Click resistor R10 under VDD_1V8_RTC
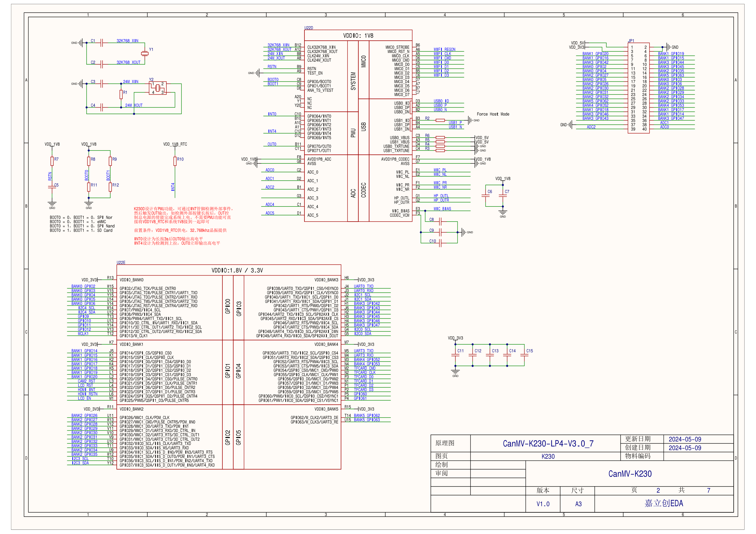This screenshot has width=756, height=534. tap(175, 161)
